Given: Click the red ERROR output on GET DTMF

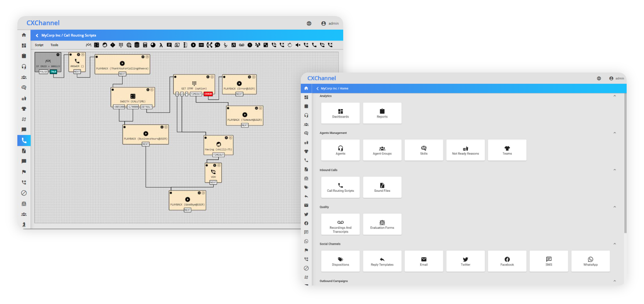Looking at the screenshot, I should (208, 94).
